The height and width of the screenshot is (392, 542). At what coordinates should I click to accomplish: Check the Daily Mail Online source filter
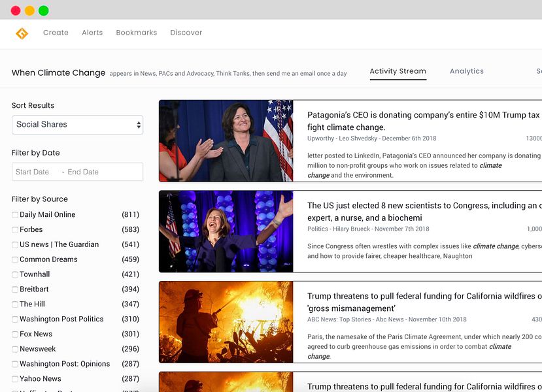coord(15,215)
